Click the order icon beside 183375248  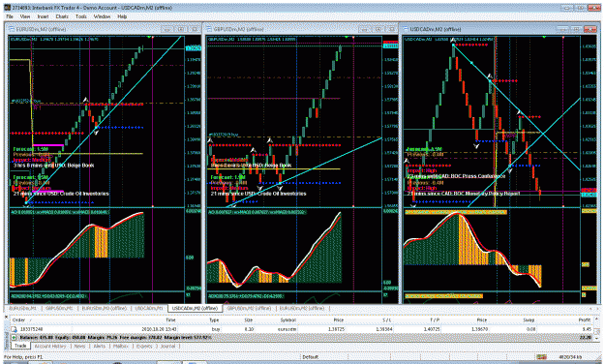15,329
